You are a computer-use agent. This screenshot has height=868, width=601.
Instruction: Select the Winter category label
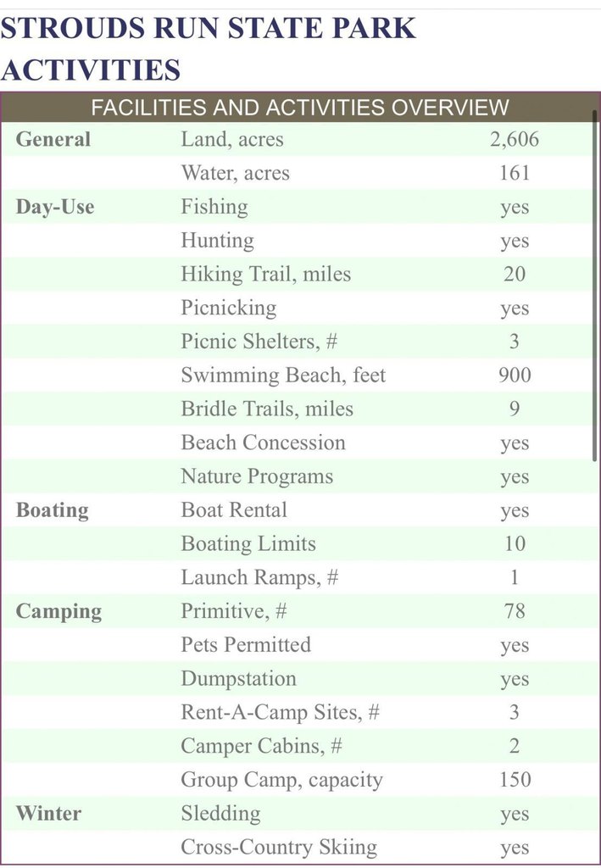48,814
